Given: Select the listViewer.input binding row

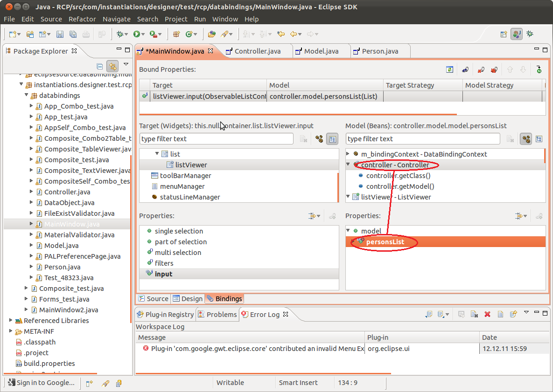Looking at the screenshot, I should click(342, 96).
